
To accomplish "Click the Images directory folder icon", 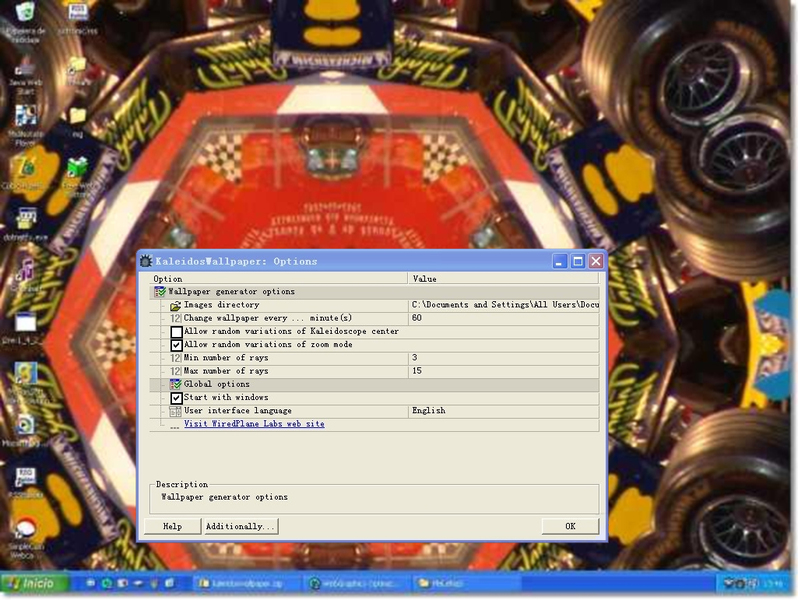I will pyautogui.click(x=176, y=305).
